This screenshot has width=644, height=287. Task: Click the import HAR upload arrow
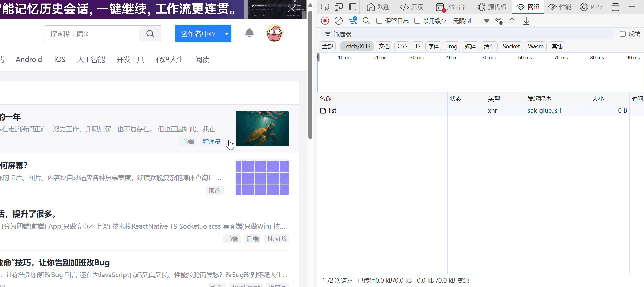512,21
